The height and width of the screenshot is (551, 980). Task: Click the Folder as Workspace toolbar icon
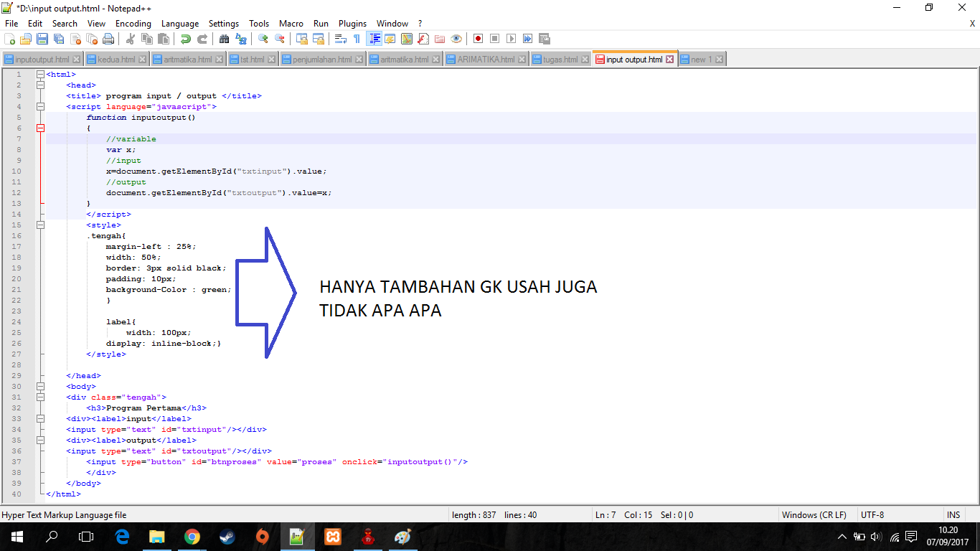(x=440, y=39)
